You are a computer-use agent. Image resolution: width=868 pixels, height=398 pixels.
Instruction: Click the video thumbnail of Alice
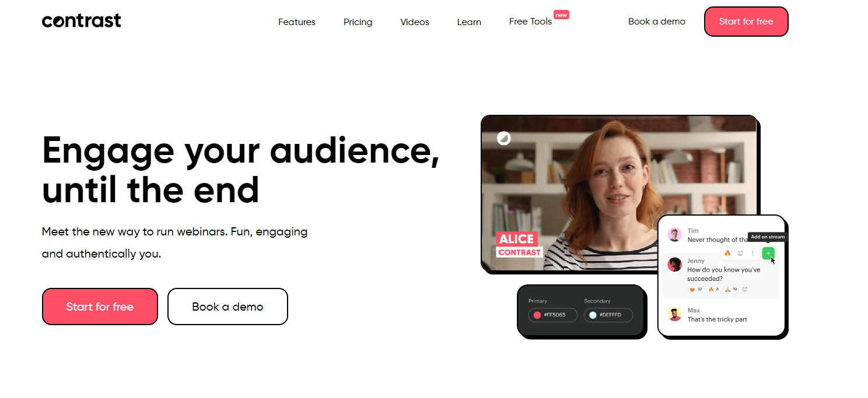pyautogui.click(x=618, y=193)
